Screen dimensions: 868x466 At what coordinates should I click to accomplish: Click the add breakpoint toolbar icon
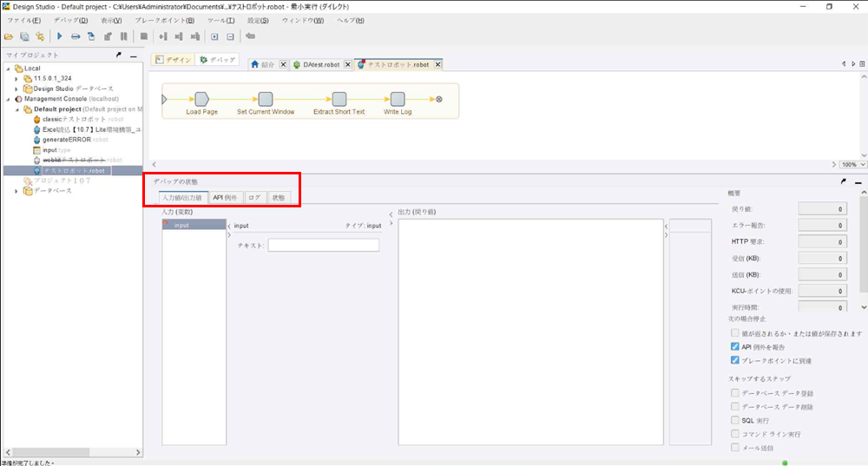(x=163, y=36)
